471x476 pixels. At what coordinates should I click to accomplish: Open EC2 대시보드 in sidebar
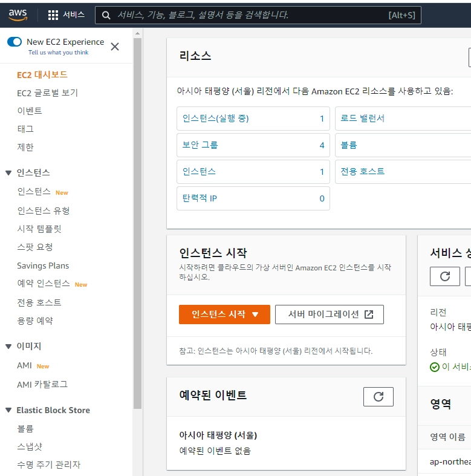click(42, 74)
